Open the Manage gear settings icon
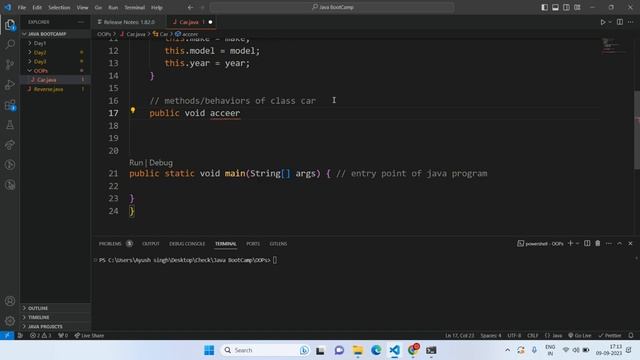The width and height of the screenshot is (640, 360). (x=10, y=321)
